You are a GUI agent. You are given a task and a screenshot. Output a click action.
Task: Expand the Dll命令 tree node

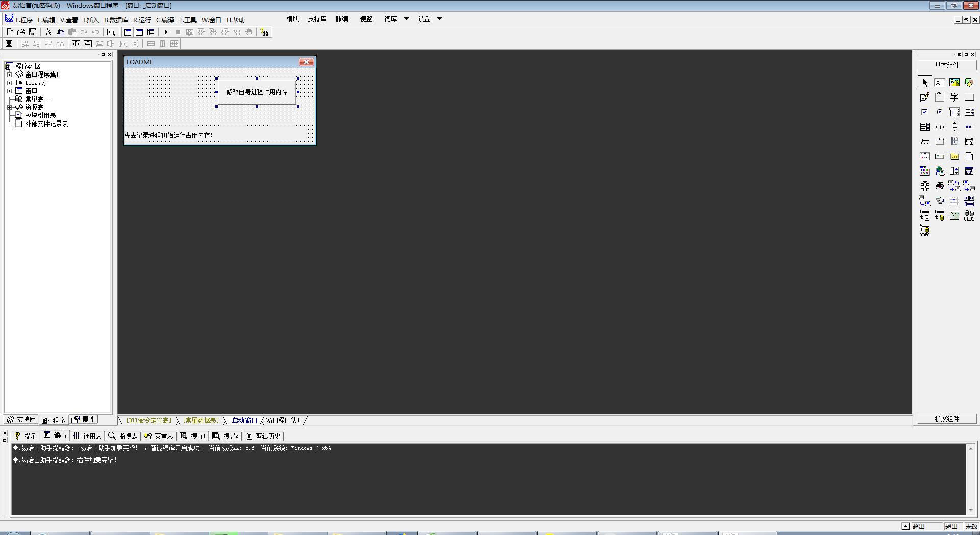9,83
